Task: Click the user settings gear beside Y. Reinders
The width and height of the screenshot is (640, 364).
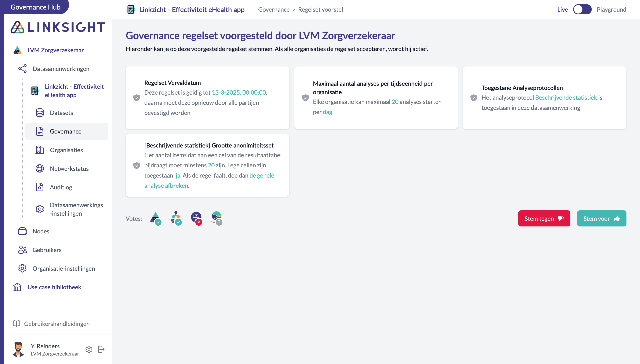Action: (89, 349)
